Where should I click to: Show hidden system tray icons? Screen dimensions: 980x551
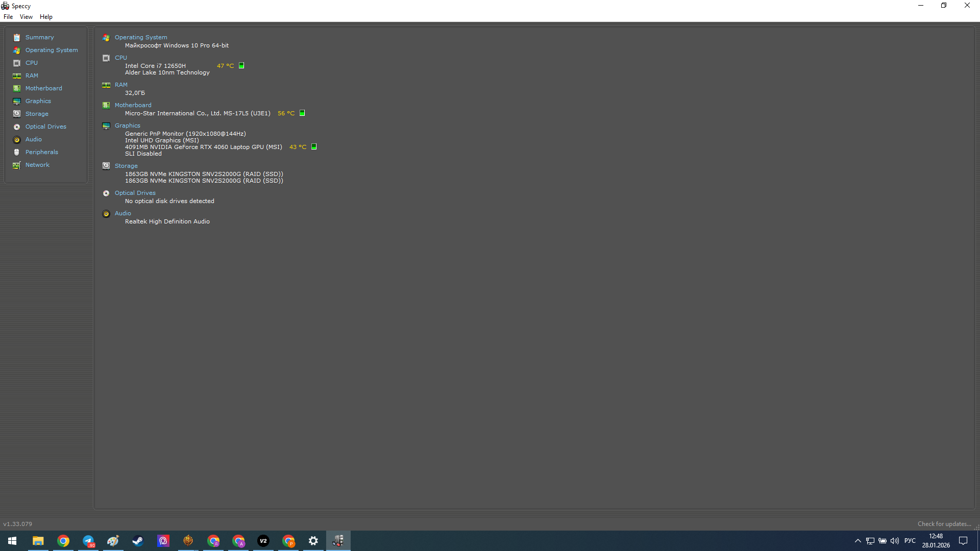[x=857, y=541]
